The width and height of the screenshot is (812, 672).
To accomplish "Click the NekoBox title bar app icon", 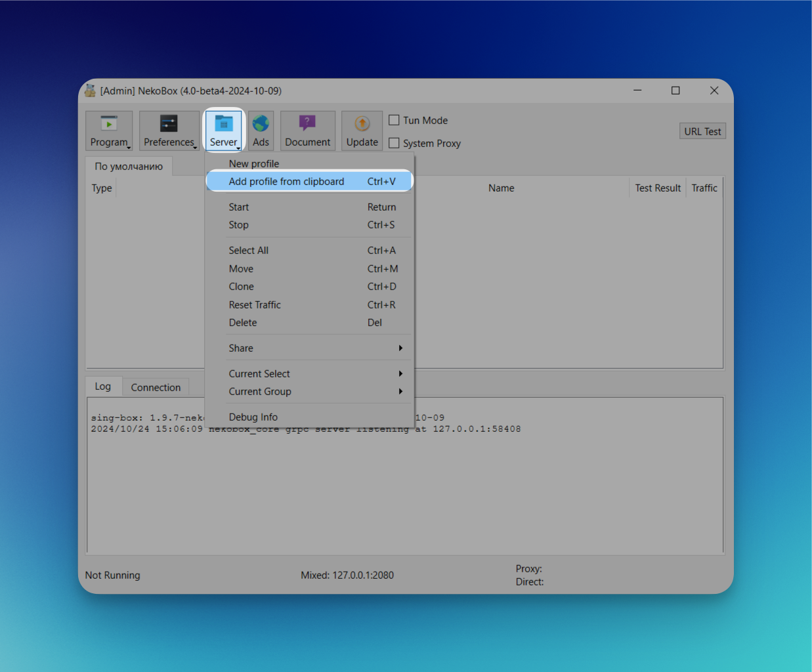I will [x=91, y=91].
